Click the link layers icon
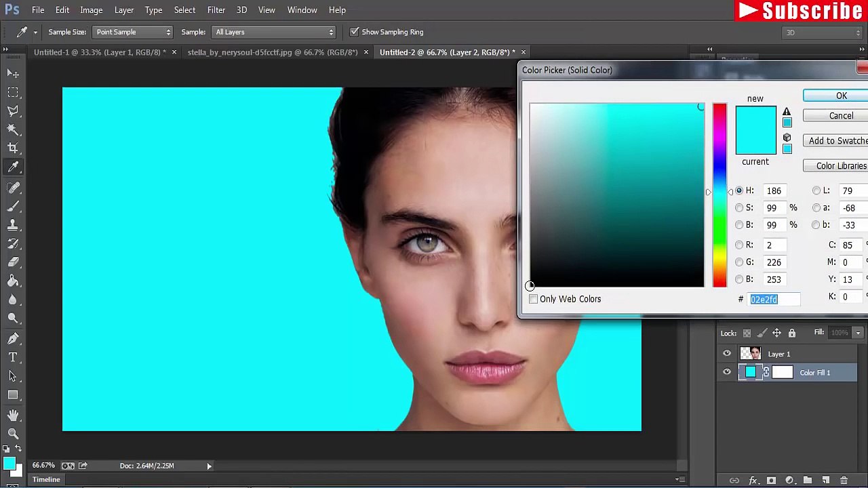Image resolution: width=868 pixels, height=488 pixels. tap(734, 481)
